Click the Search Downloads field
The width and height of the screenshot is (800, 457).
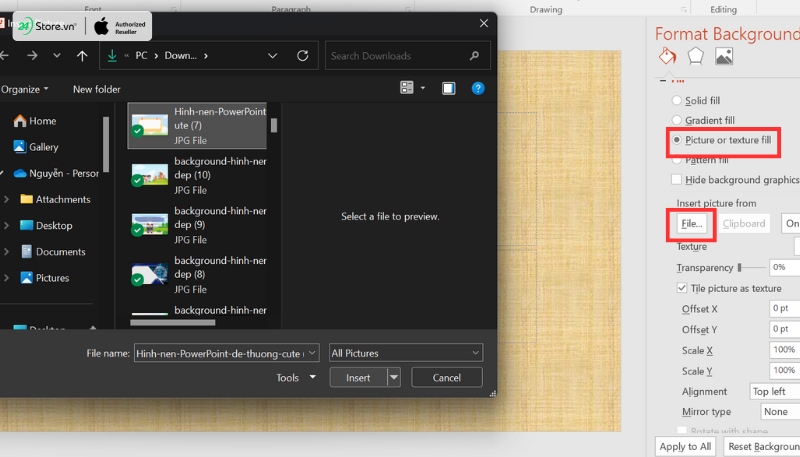coord(408,56)
